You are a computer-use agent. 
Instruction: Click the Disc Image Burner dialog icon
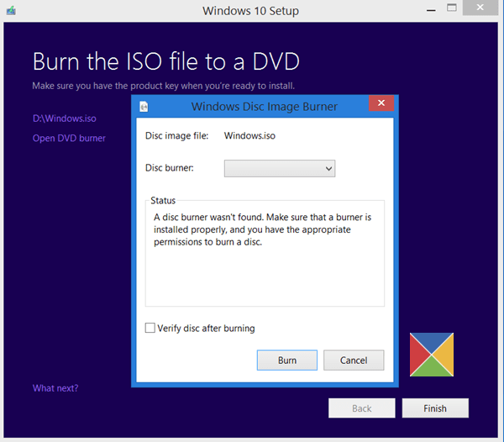pyautogui.click(x=144, y=107)
